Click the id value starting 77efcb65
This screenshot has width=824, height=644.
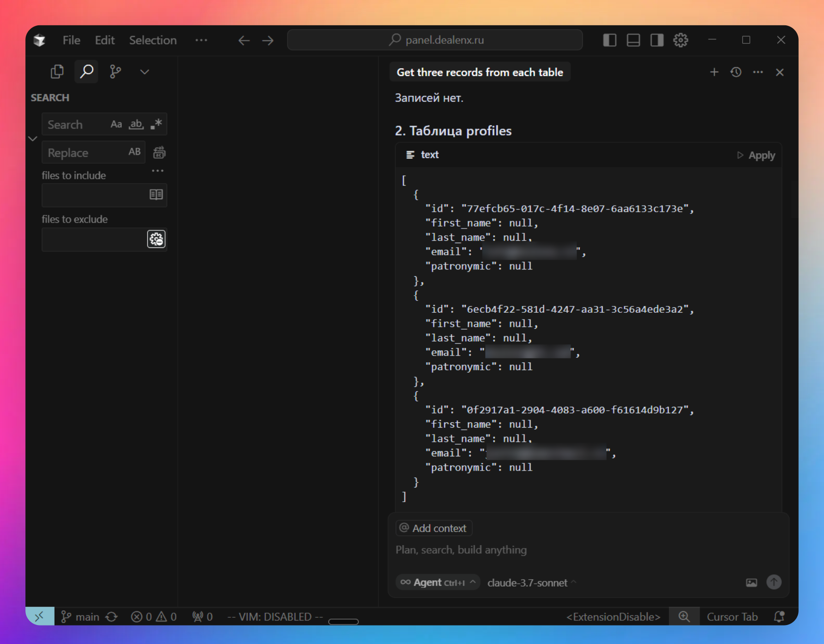pos(575,208)
